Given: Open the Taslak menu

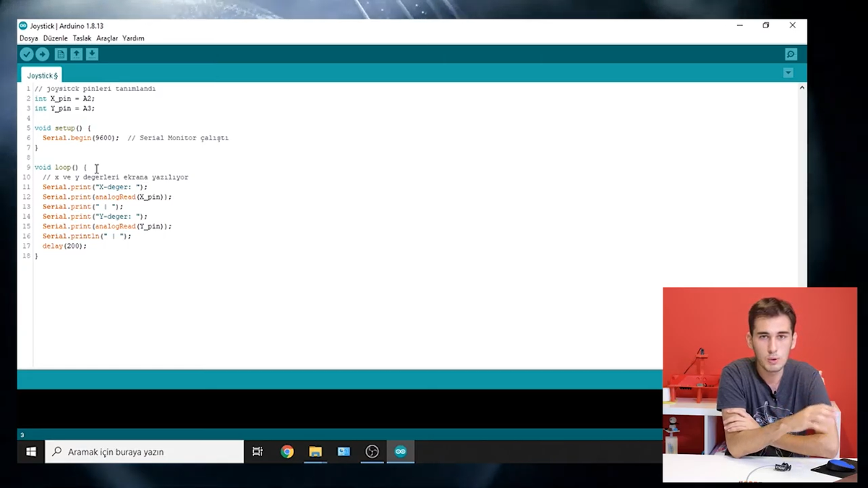Looking at the screenshot, I should [x=82, y=38].
